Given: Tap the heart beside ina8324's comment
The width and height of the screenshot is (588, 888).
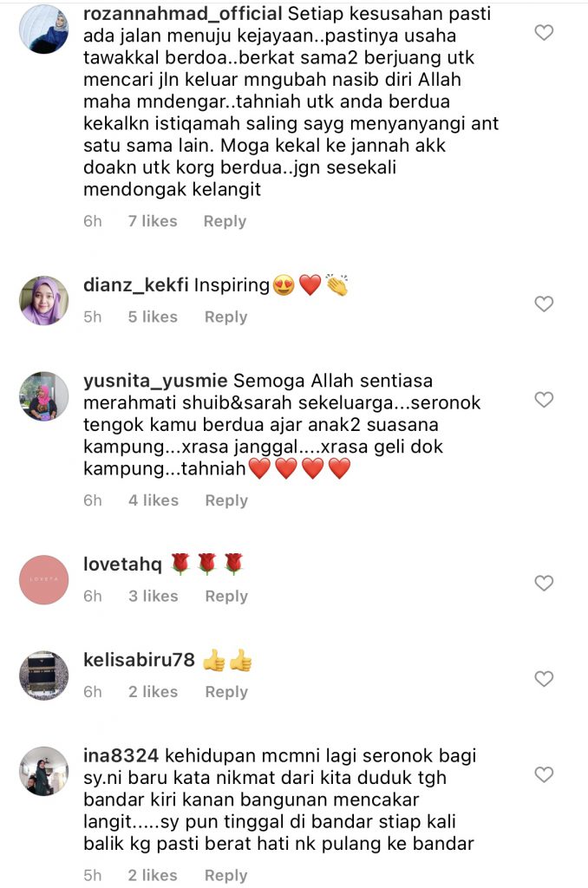Looking at the screenshot, I should (x=544, y=774).
